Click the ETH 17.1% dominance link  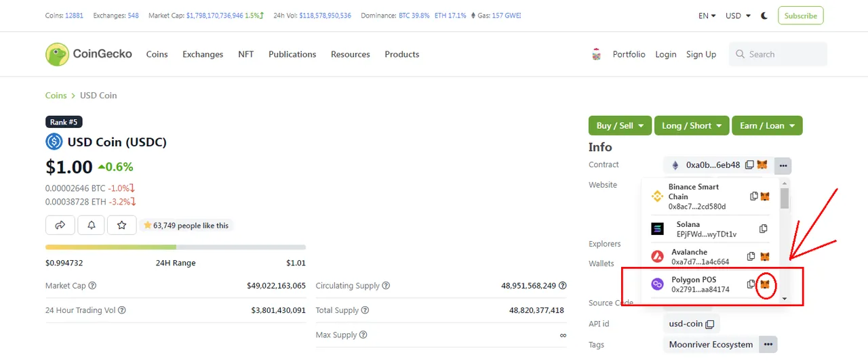click(450, 16)
